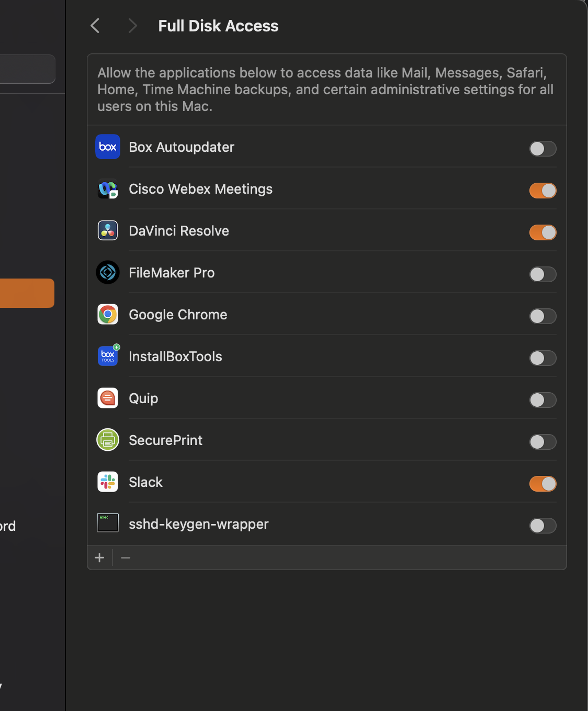Image resolution: width=588 pixels, height=711 pixels.
Task: Click the sidebar search field
Action: click(27, 69)
